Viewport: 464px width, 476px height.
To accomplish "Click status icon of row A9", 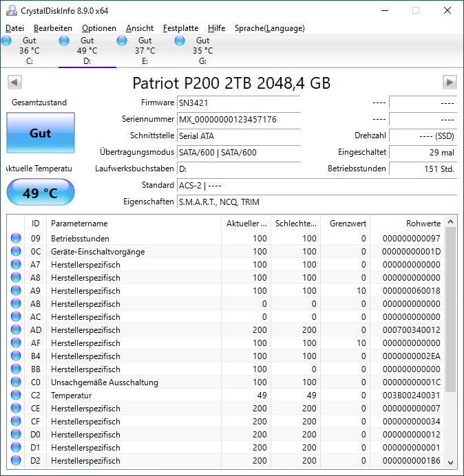I will (x=16, y=290).
